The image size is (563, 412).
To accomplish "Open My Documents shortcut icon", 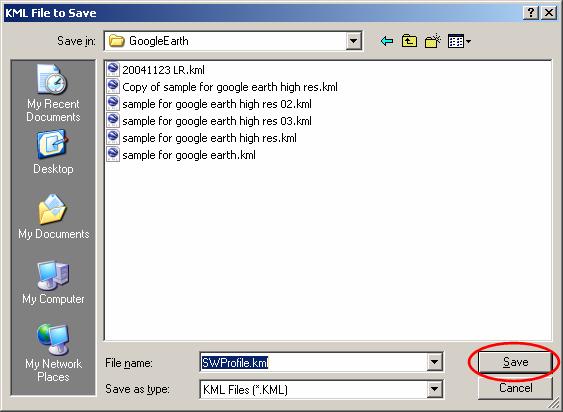I will pos(53,217).
